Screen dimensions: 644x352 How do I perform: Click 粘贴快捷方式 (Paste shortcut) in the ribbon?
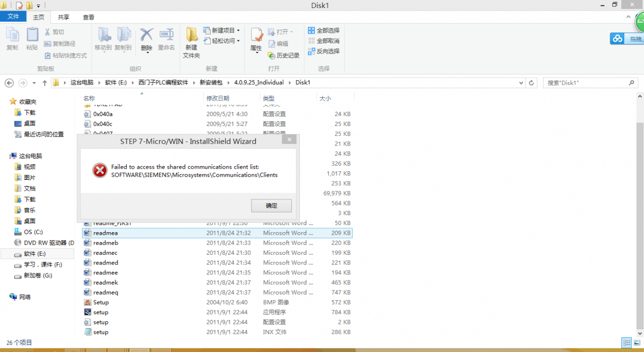tap(65, 55)
